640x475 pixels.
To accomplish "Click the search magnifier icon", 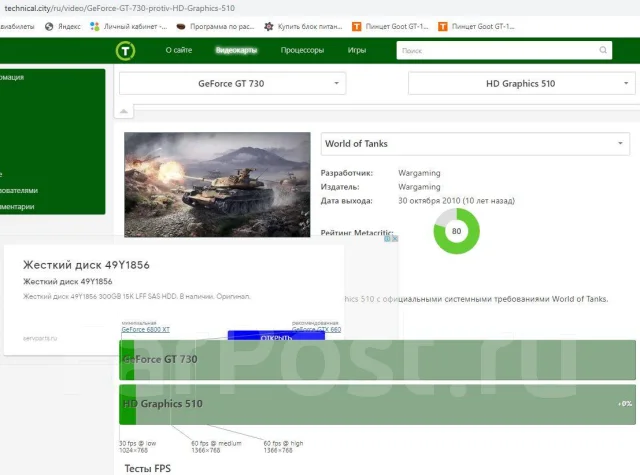I will [x=603, y=50].
